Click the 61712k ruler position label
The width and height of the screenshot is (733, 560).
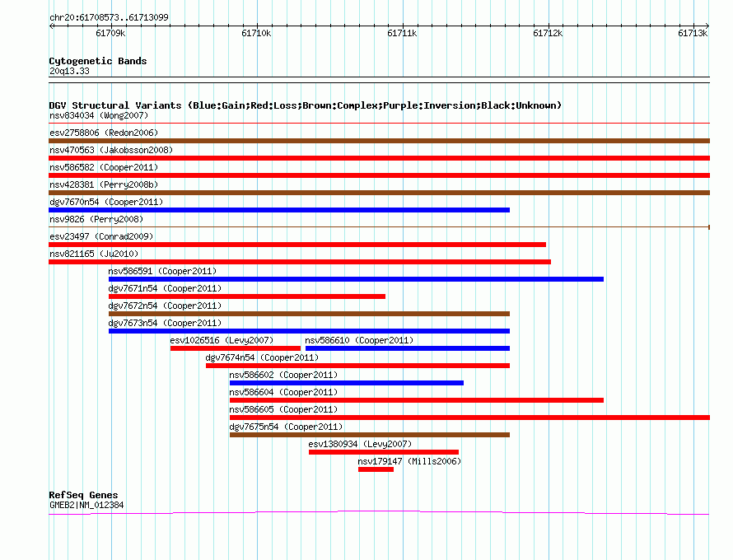coord(548,33)
